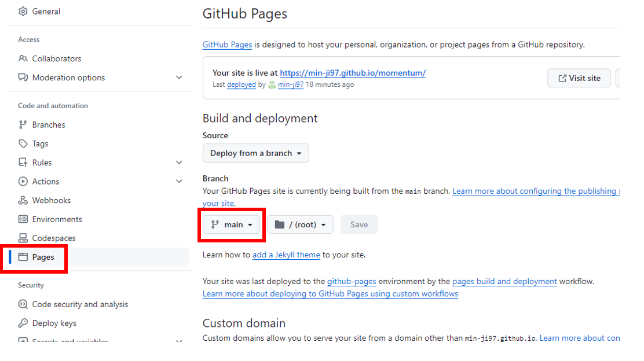The width and height of the screenshot is (644, 361).
Task: Open the live site URL link
Action: [x=353, y=73]
